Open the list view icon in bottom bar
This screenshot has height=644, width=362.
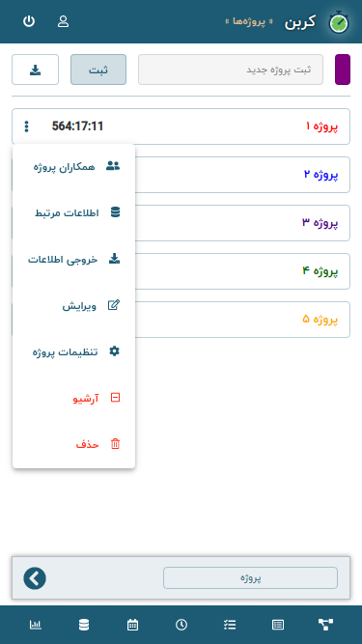point(278,625)
